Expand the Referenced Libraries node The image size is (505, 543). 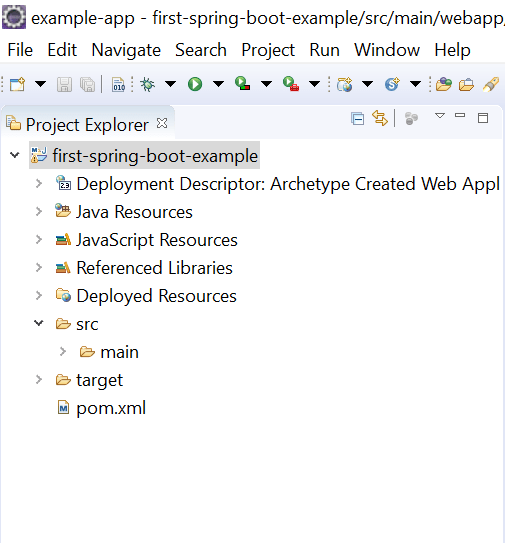[39, 267]
